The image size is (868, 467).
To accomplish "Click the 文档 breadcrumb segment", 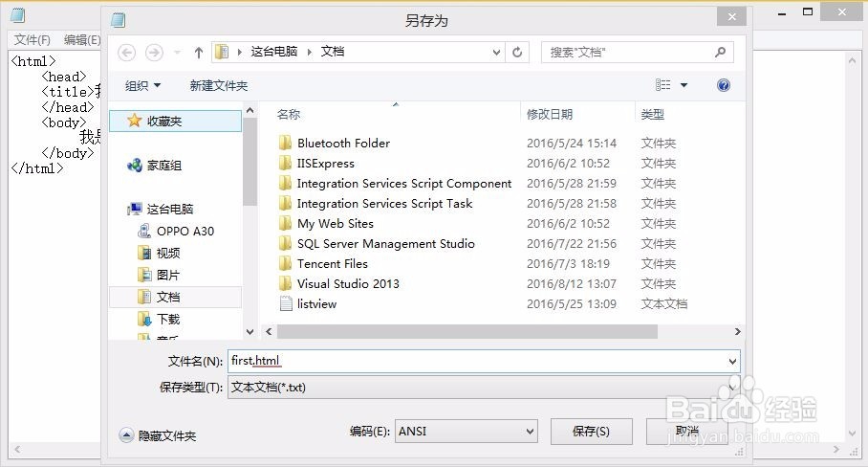I will click(333, 52).
